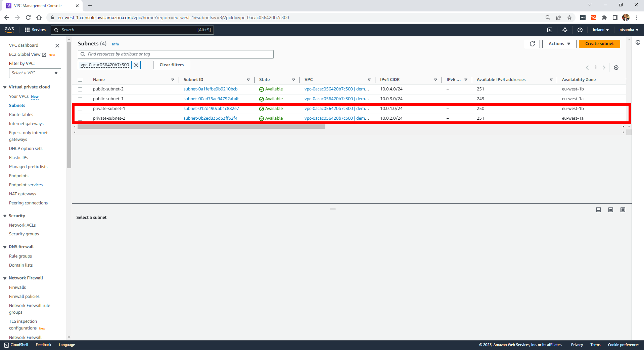This screenshot has width=644, height=350.
Task: Open the AWS help question mark icon
Action: pos(580,30)
